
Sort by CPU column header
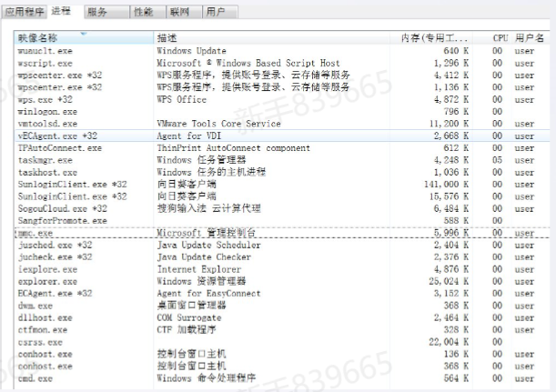[492, 37]
